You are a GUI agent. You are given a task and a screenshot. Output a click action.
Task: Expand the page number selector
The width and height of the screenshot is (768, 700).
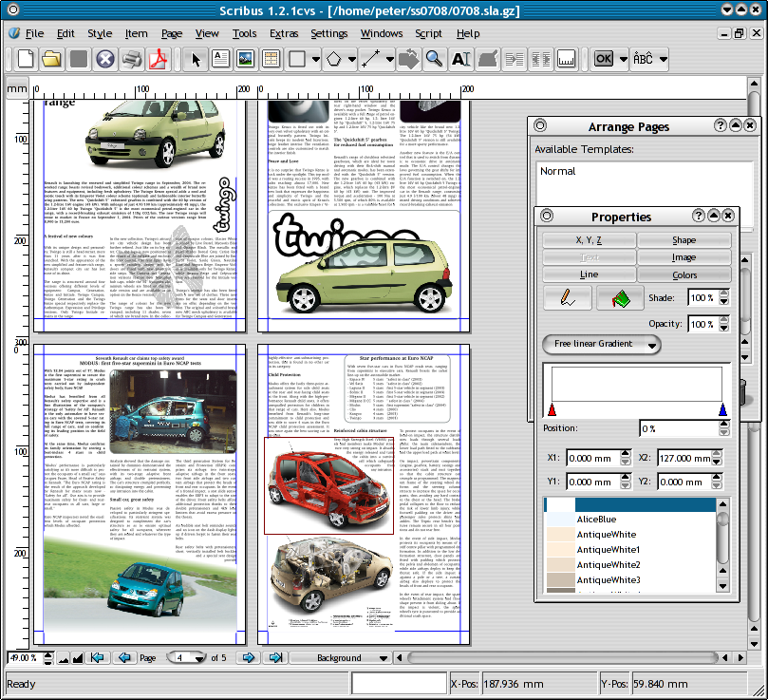[x=198, y=657]
